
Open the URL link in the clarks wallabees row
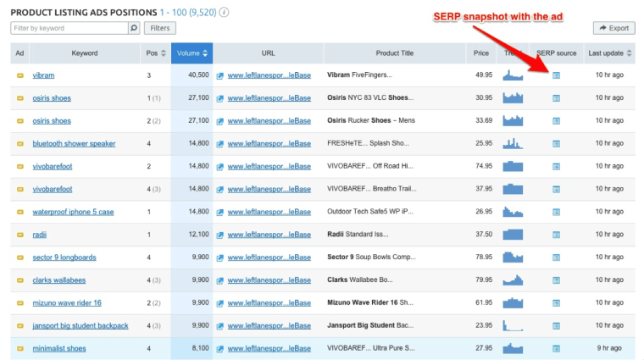[x=269, y=280]
